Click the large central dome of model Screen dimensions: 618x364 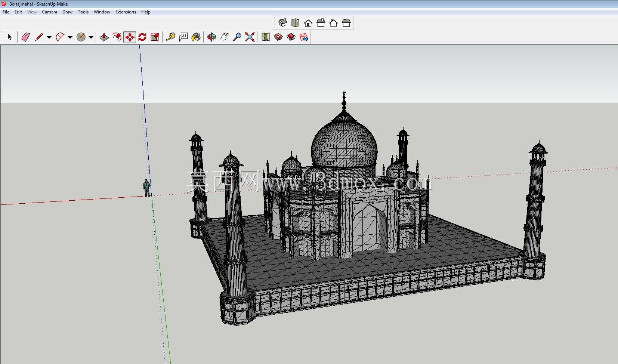tap(344, 144)
